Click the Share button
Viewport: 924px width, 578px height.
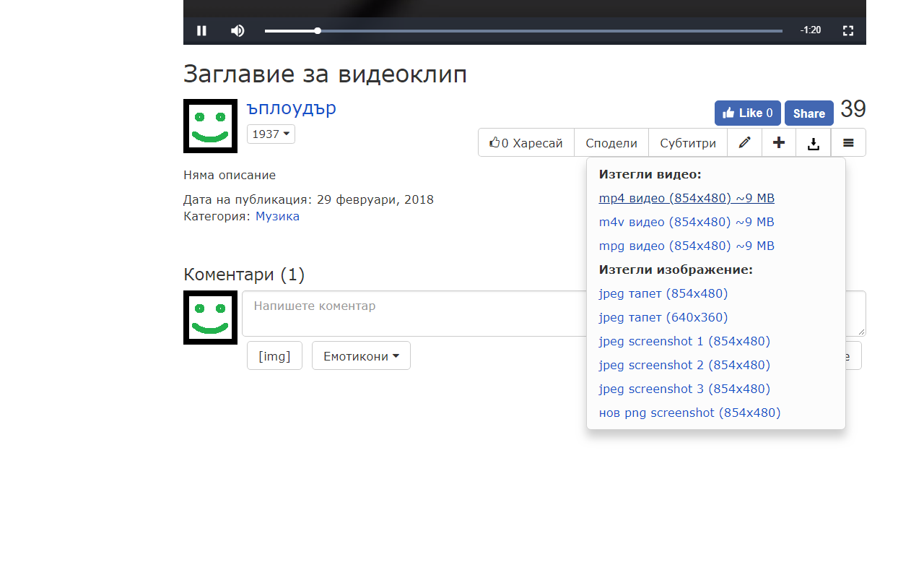coord(808,113)
